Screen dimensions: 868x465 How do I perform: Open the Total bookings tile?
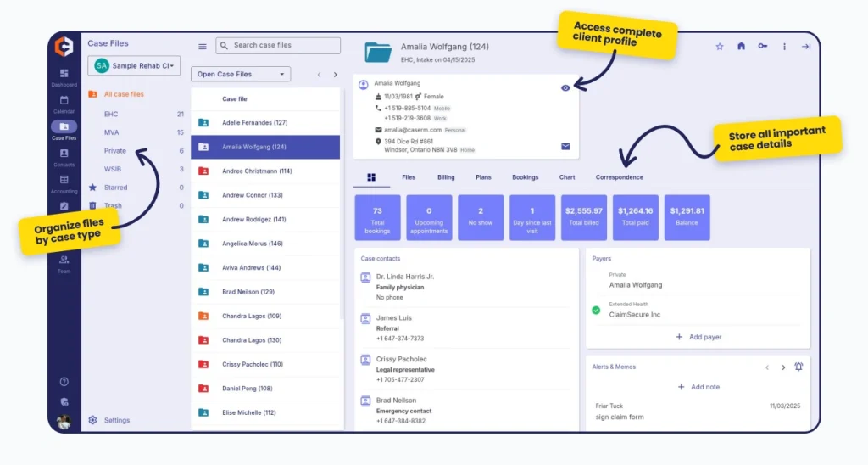(377, 217)
